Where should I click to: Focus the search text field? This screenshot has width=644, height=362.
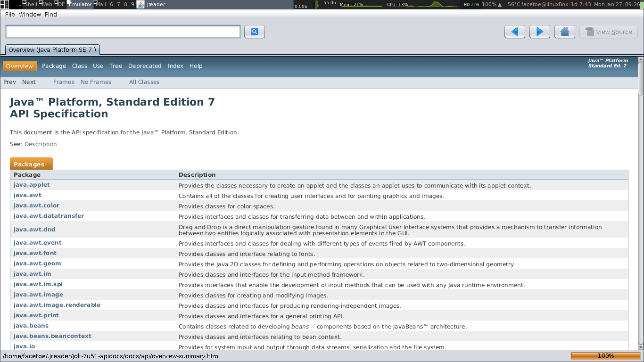(123, 32)
